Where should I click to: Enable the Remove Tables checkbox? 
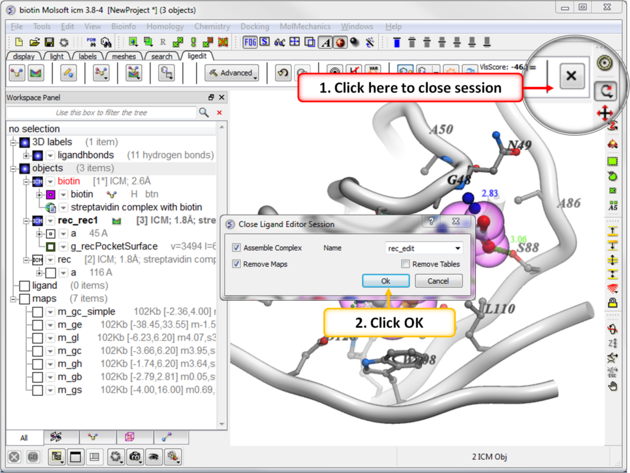point(405,264)
